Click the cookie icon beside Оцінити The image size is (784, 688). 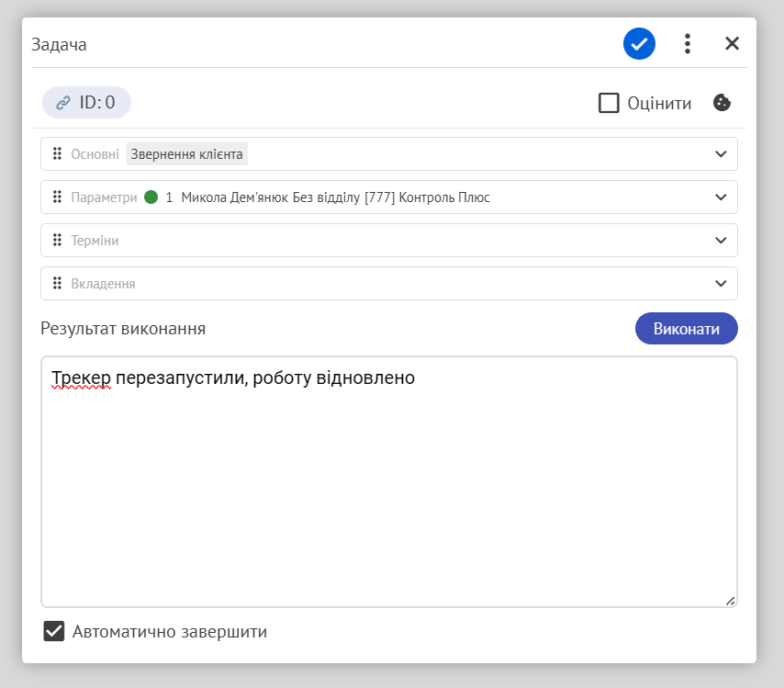click(722, 103)
